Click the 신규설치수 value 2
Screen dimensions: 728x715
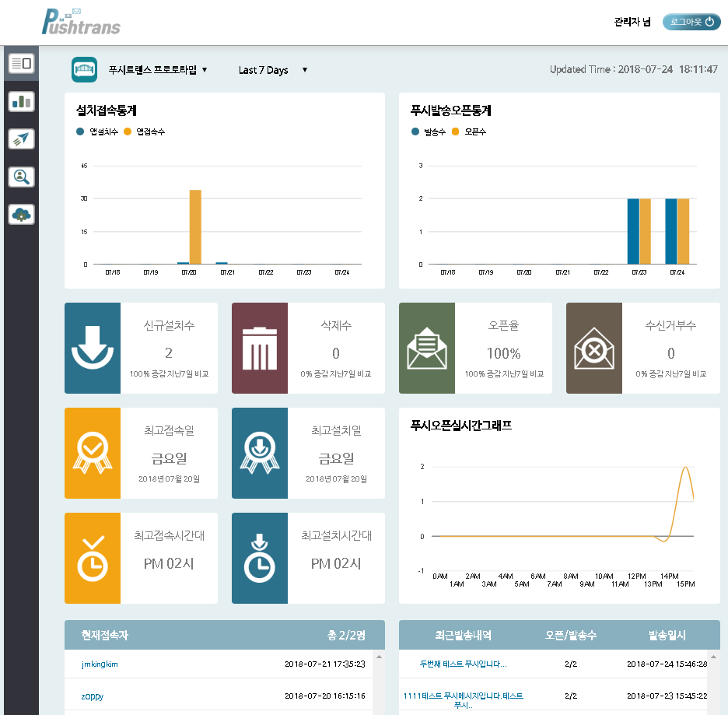click(x=169, y=353)
